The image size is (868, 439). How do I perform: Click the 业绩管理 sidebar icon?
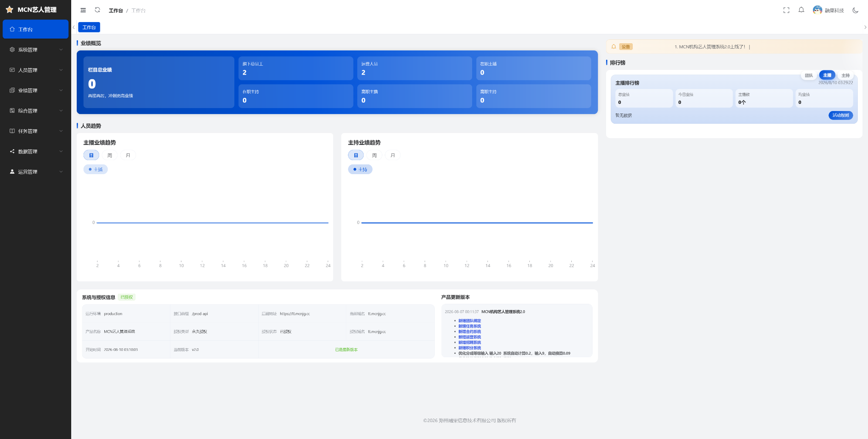pyautogui.click(x=12, y=90)
